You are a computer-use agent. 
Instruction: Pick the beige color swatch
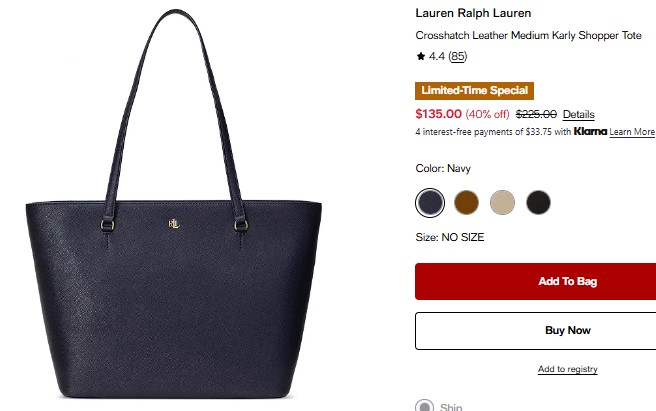502,203
